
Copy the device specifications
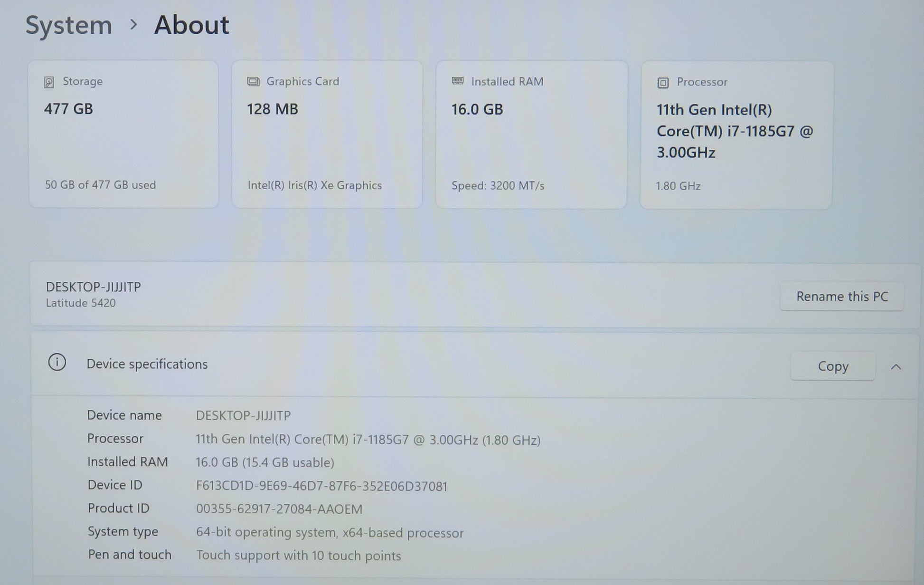832,366
